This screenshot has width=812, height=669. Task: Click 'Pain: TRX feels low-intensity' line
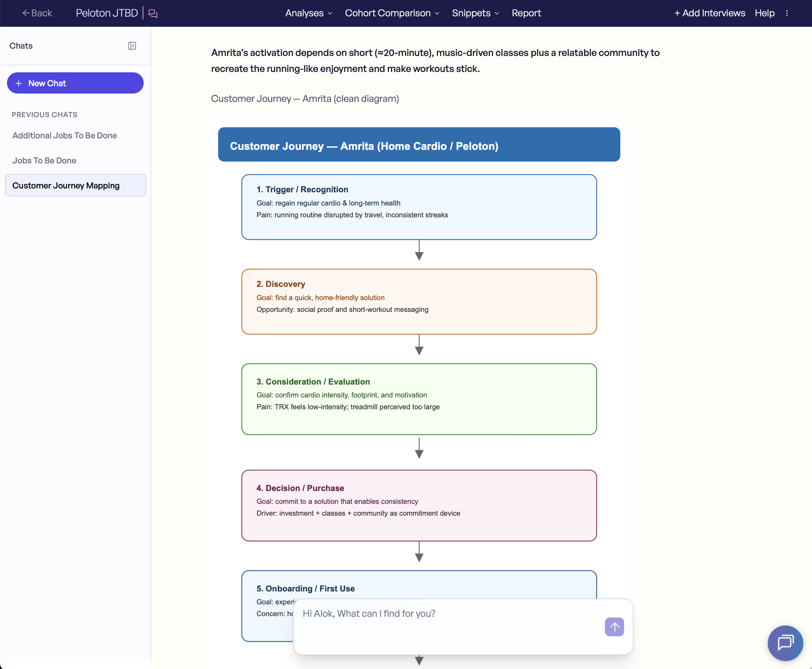(348, 407)
